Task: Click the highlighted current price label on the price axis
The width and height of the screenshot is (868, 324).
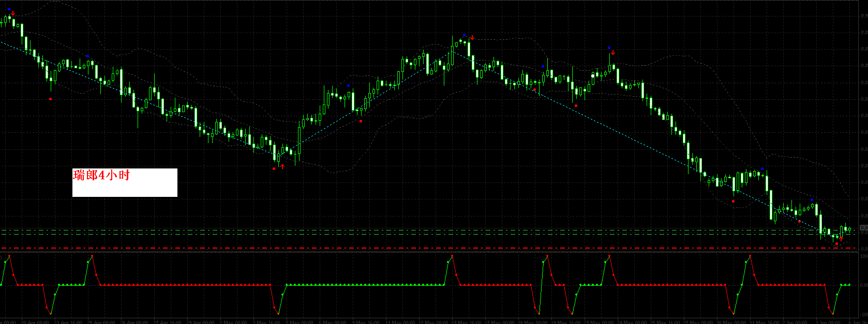Action: pos(864,228)
